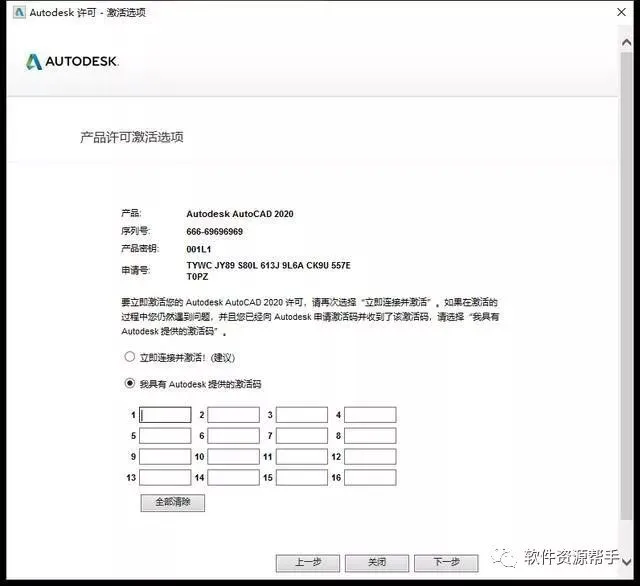Click the scrollbar up arrow
The width and height of the screenshot is (640, 586).
[x=627, y=42]
